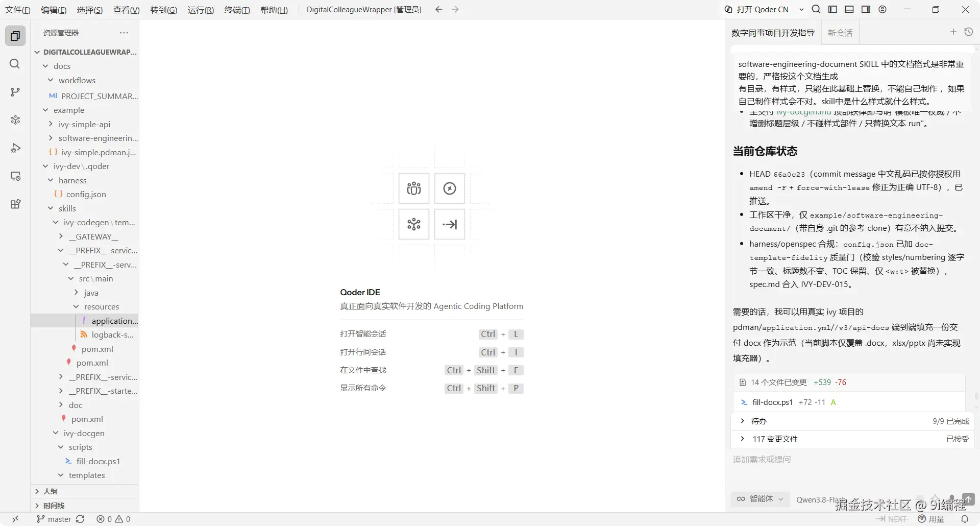Image resolution: width=980 pixels, height=526 pixels.
Task: Open the Source Control view
Action: (15, 92)
